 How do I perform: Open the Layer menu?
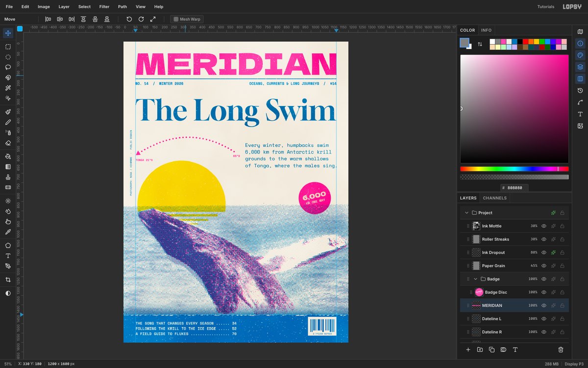tap(64, 7)
